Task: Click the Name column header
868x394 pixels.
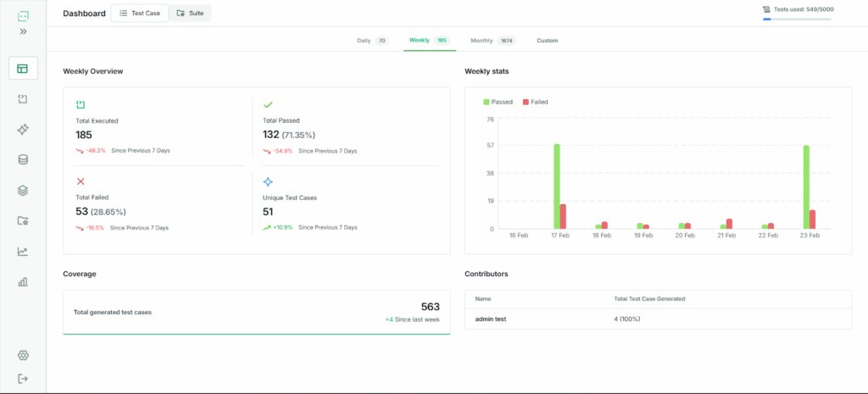Action: [482, 299]
